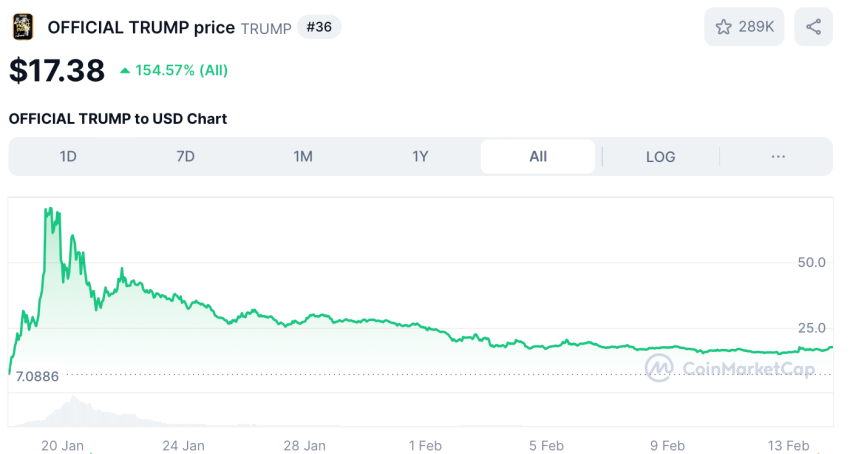
Task: Toggle LOG scale on the chart
Action: coord(660,157)
